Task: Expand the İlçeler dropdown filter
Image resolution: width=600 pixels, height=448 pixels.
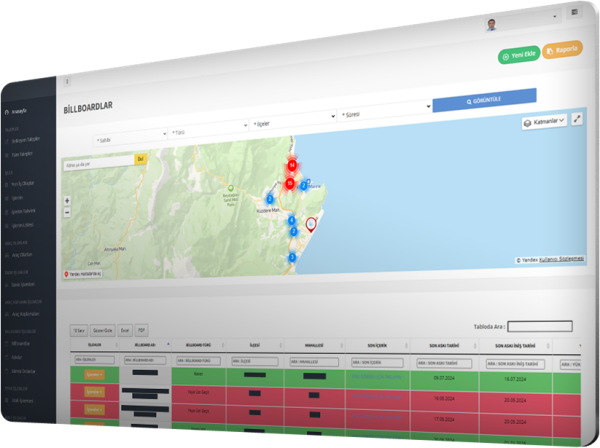Action: coord(291,119)
